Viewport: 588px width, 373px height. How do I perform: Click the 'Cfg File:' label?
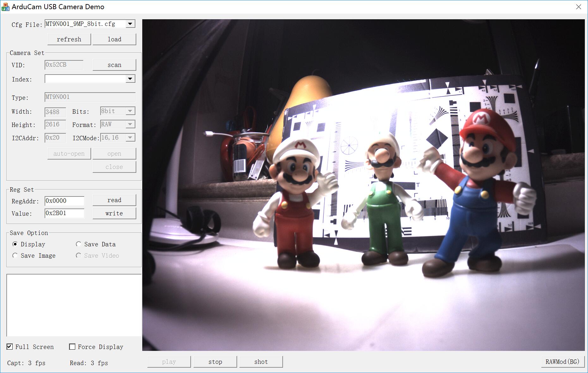pyautogui.click(x=27, y=25)
